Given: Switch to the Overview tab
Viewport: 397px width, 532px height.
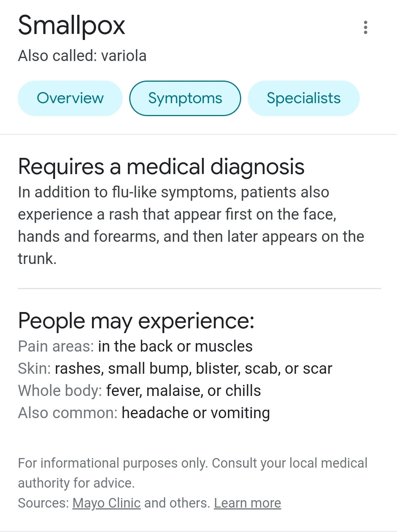Looking at the screenshot, I should (70, 98).
